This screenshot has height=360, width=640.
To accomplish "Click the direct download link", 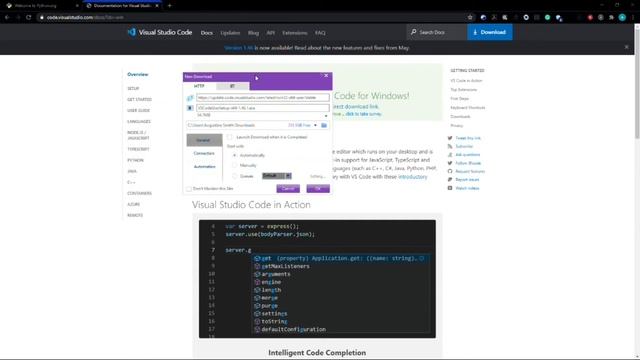I will coord(356,107).
